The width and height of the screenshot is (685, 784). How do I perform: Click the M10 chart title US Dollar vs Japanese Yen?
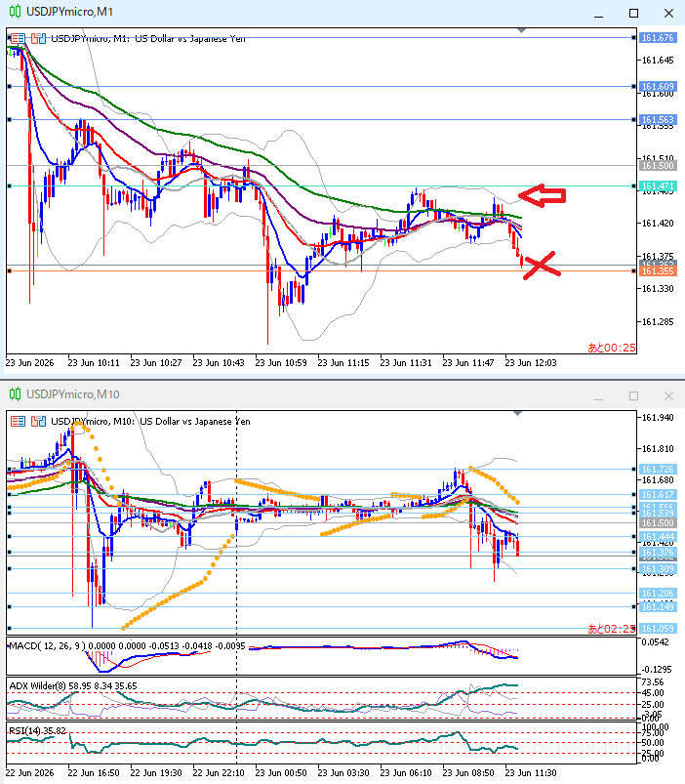195,422
